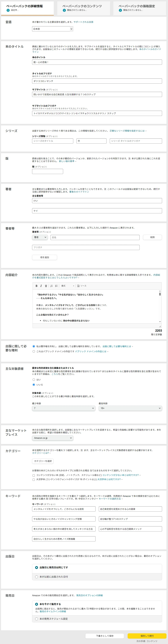
Task: Choose はい for explicit content
Action: 34,380
